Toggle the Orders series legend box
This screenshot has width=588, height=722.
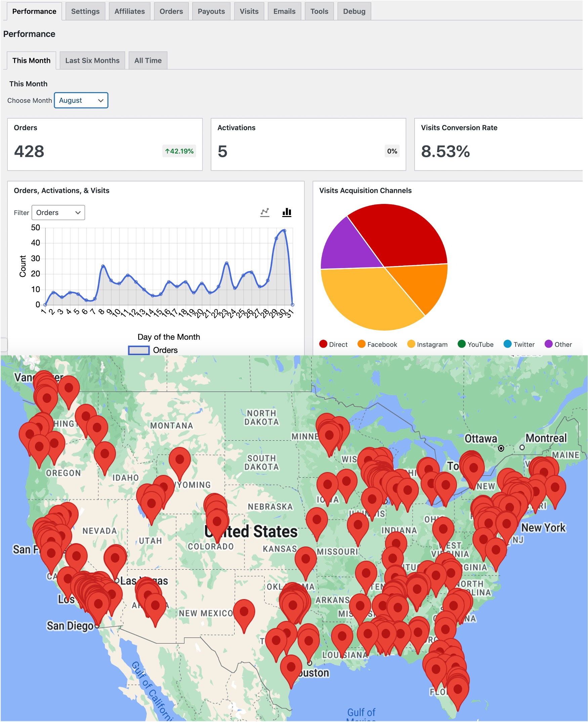click(x=138, y=350)
